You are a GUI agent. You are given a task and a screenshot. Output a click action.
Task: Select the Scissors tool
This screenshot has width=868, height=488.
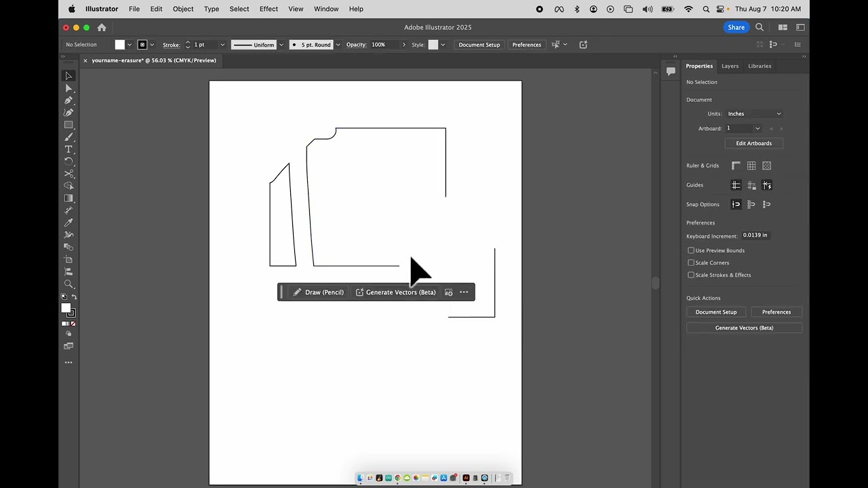[68, 174]
